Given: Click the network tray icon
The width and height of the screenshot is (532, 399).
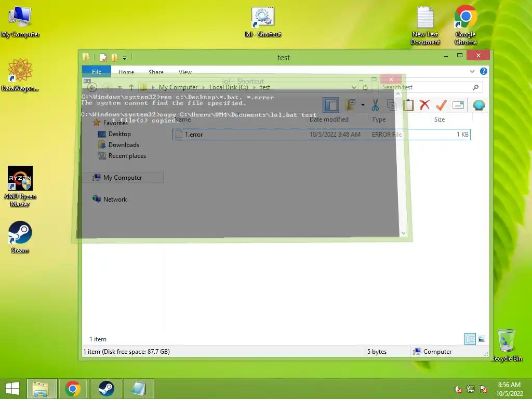Looking at the screenshot, I should coord(471,389).
